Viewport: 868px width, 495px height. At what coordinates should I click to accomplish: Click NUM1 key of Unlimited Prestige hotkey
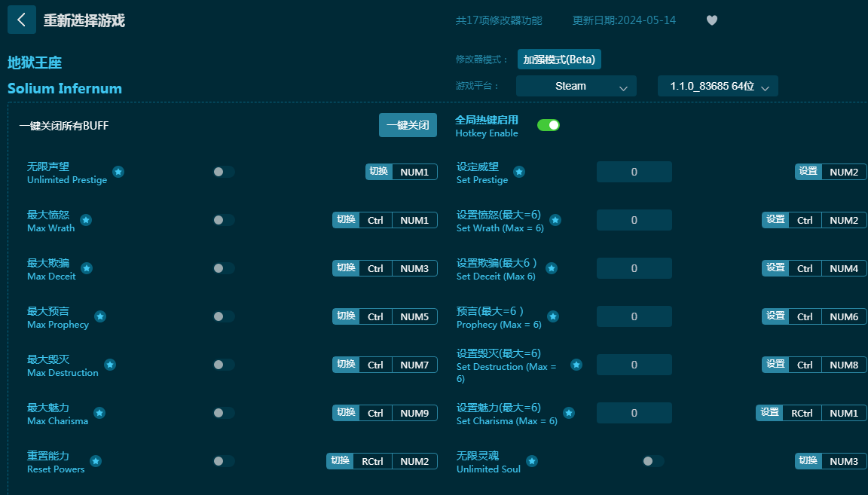(414, 172)
